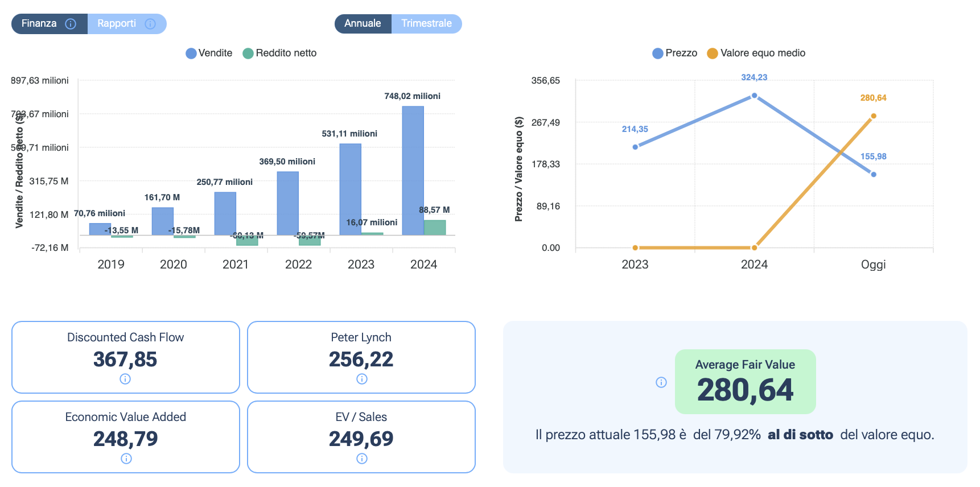Click the info icon beside Finanza

point(71,24)
